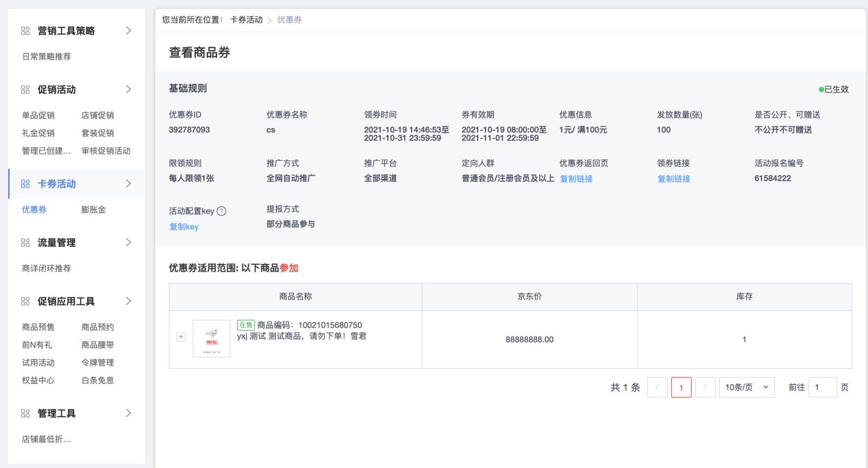Click 优惠券 in the breadcrumb
This screenshot has height=468, width=868.
(290, 20)
